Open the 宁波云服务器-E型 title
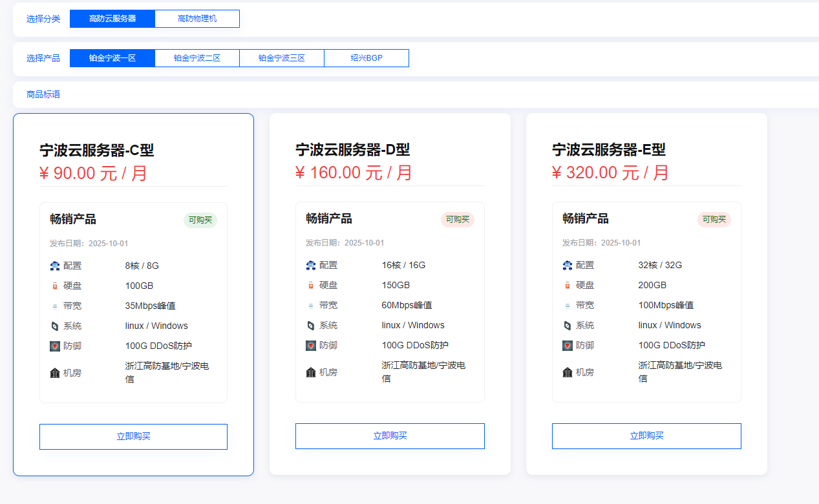819x504 pixels. 608,150
